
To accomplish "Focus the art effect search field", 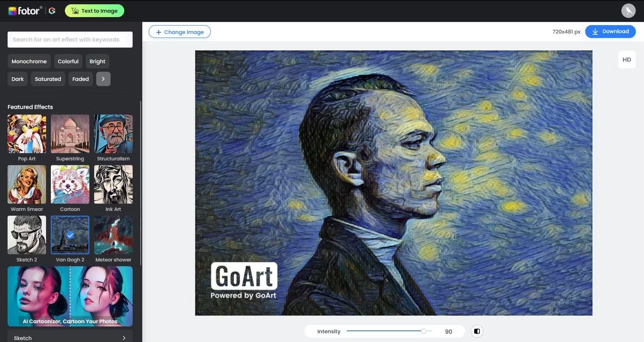I will click(70, 40).
